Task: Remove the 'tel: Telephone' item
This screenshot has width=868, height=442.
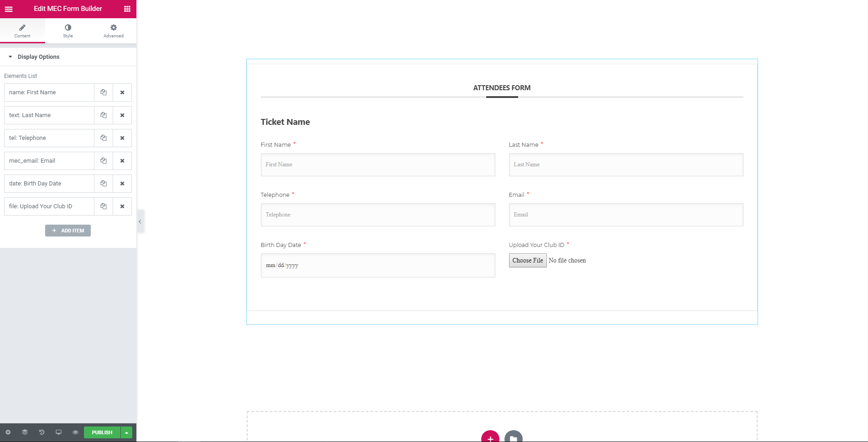Action: coord(122,138)
